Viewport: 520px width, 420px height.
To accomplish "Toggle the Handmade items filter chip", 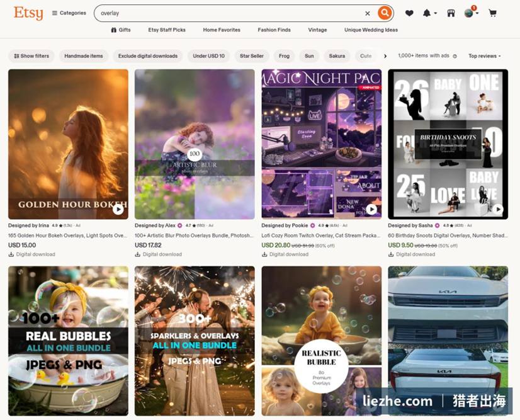I will click(84, 56).
